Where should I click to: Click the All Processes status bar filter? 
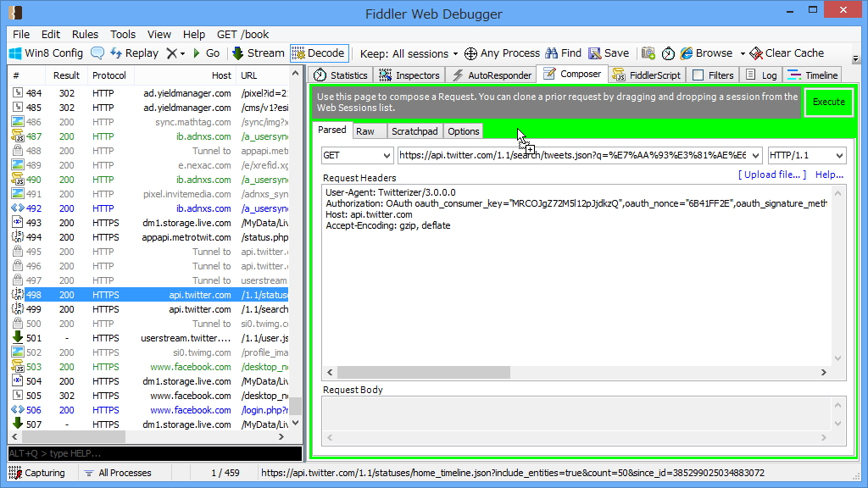pos(118,473)
